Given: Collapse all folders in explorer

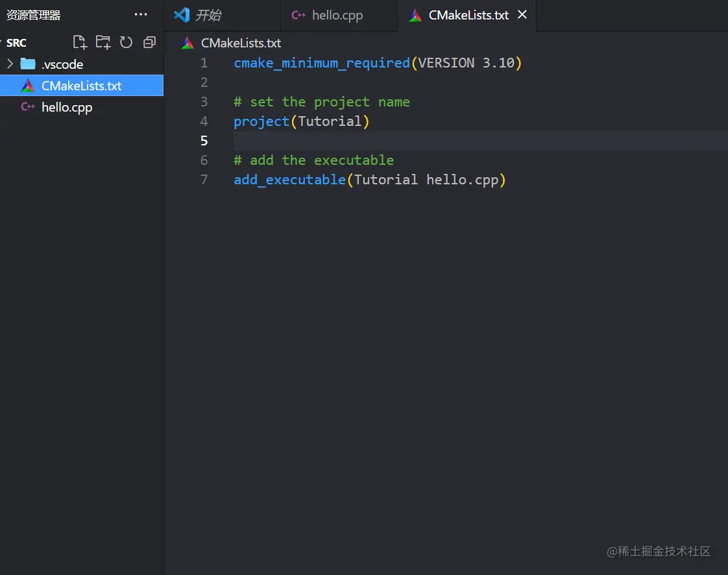Looking at the screenshot, I should [149, 42].
